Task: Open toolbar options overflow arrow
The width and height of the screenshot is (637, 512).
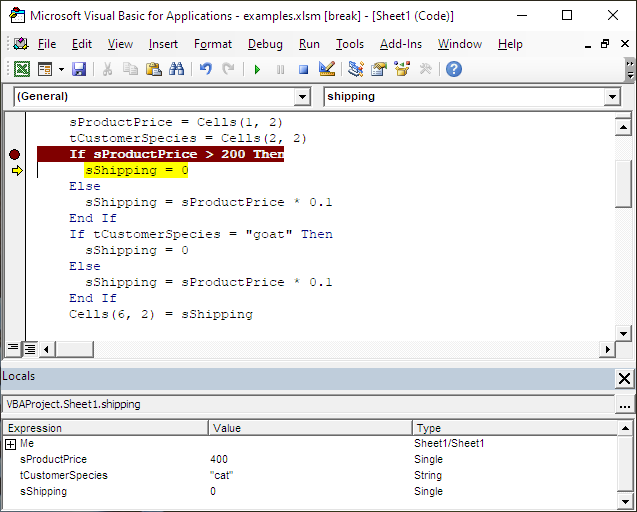Action: [630, 69]
